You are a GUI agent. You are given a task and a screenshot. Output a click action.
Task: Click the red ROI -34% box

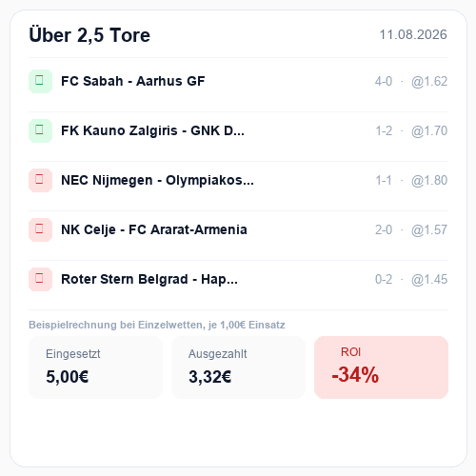point(381,367)
